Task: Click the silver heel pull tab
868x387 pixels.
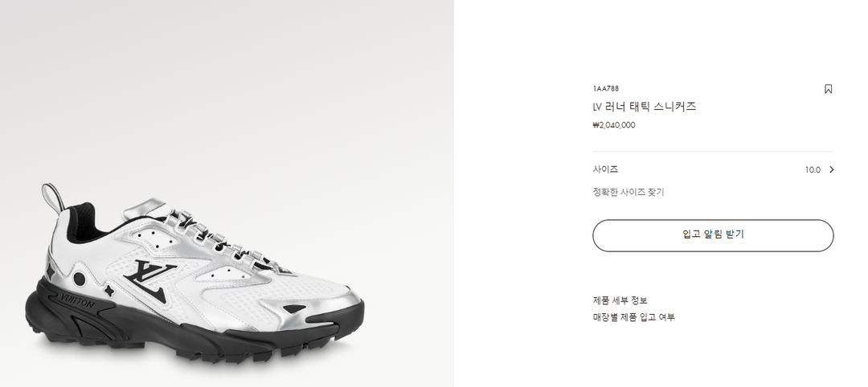Action: coord(52,197)
